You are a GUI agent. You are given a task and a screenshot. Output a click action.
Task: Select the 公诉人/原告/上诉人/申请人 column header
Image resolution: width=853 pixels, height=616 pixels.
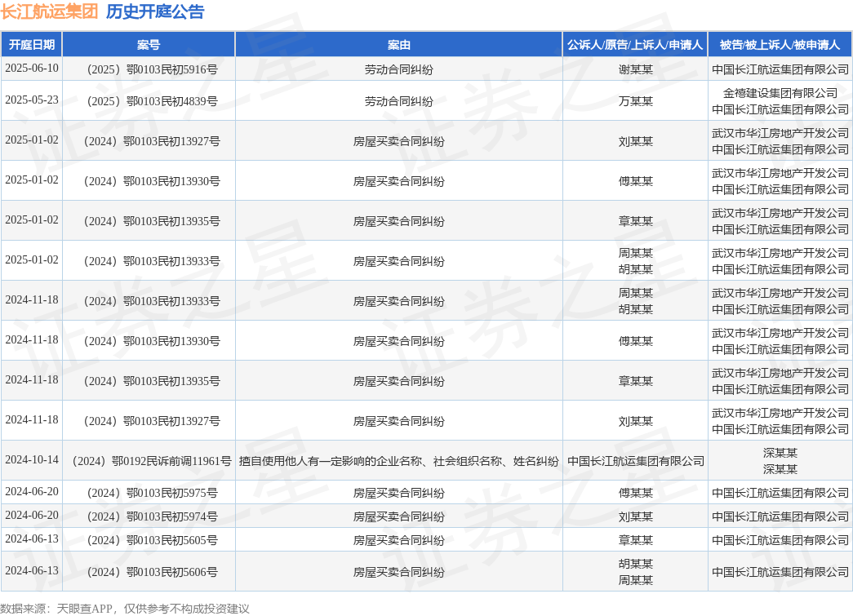pos(635,45)
